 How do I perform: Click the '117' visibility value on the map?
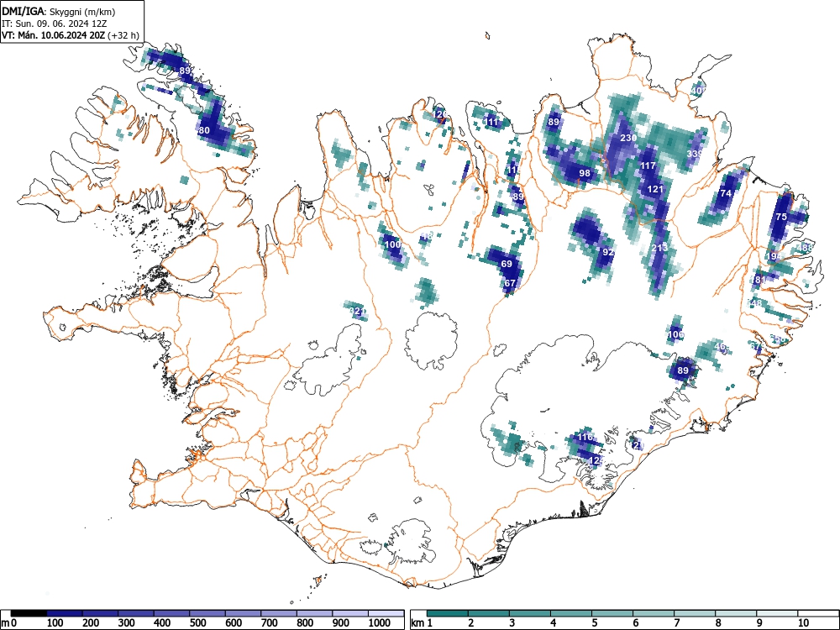coord(648,165)
